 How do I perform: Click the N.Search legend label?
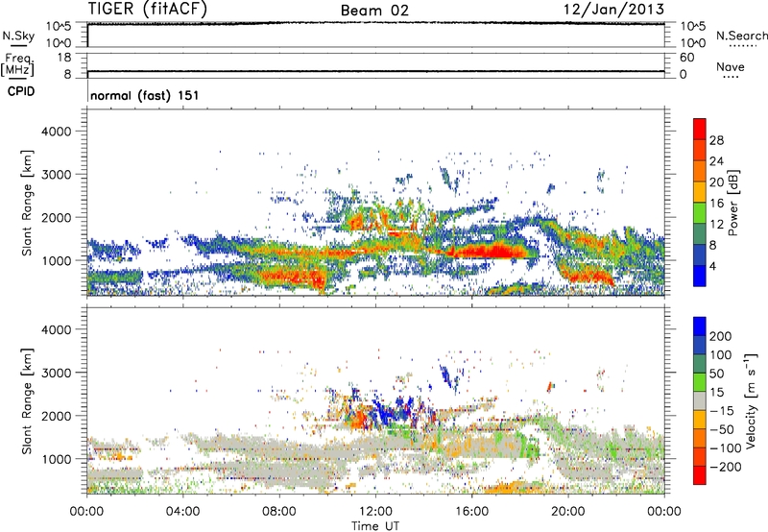[741, 36]
